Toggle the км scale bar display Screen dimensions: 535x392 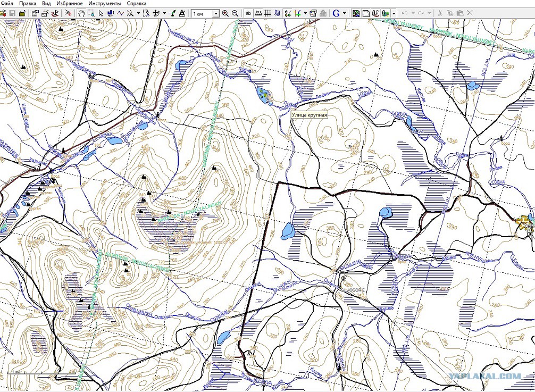[258, 13]
